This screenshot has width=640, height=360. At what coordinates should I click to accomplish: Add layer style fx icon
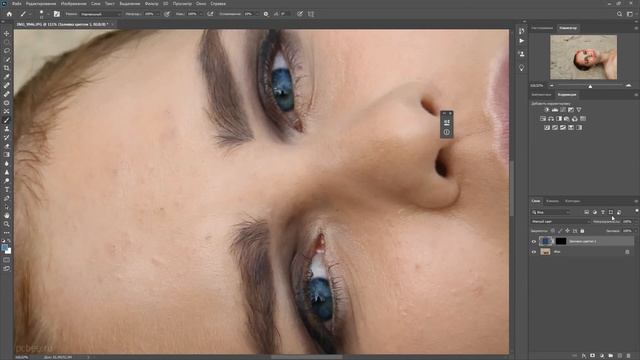(x=584, y=356)
